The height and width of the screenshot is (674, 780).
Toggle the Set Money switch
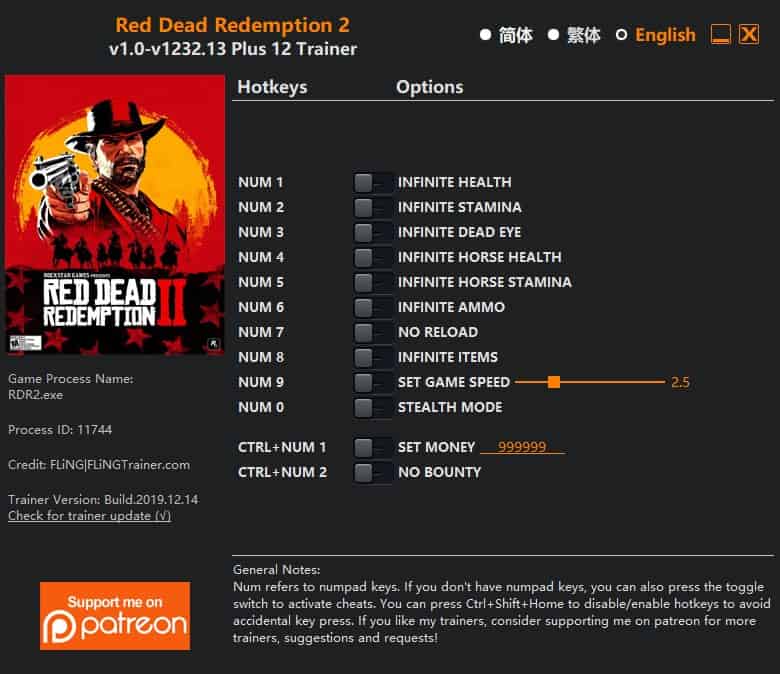point(372,448)
